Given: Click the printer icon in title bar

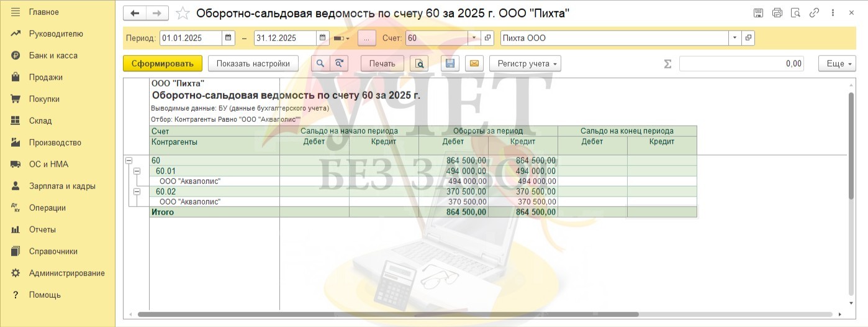Looking at the screenshot, I should tap(777, 13).
